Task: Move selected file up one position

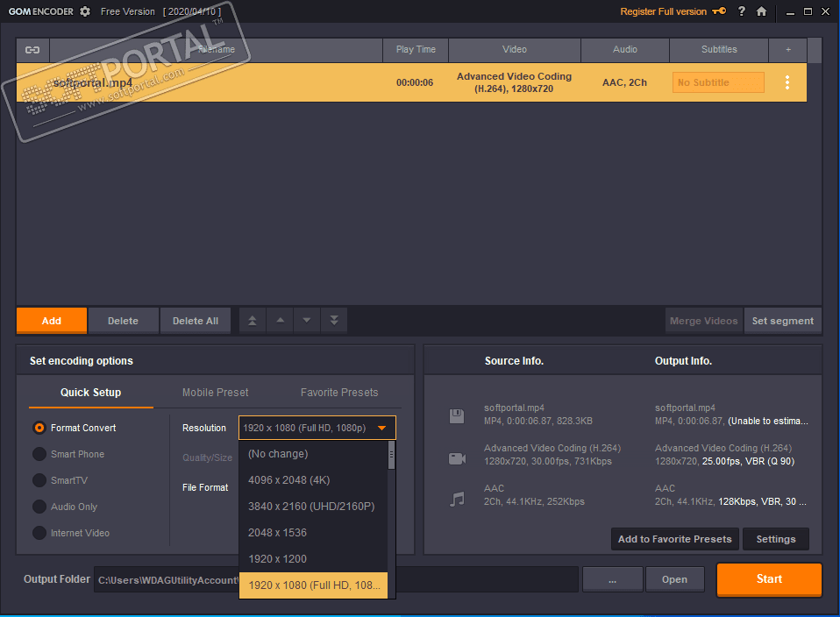Action: point(281,321)
